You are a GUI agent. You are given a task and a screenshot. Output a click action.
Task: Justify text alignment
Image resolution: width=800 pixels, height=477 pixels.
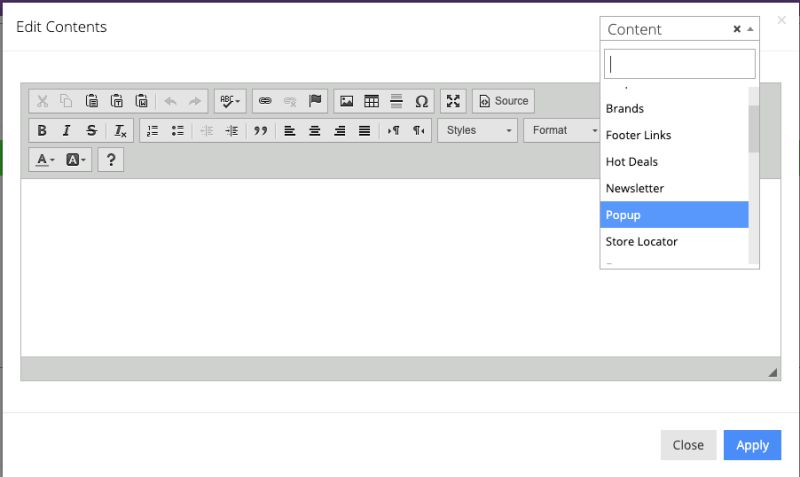365,131
